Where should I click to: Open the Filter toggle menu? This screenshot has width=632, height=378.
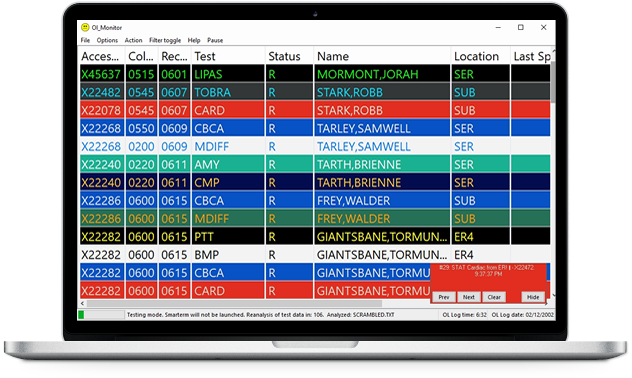[165, 40]
